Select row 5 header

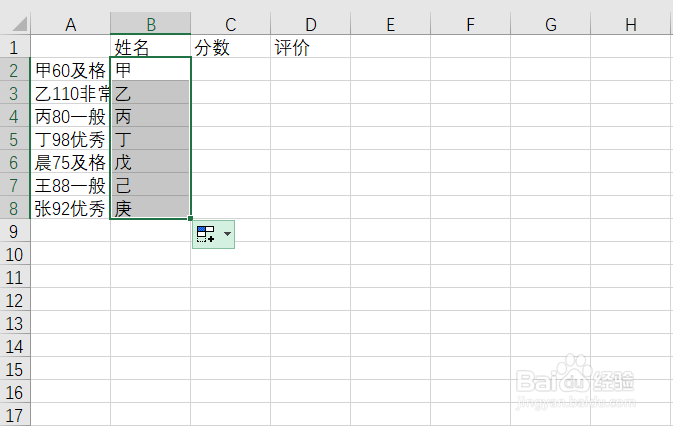[15, 139]
